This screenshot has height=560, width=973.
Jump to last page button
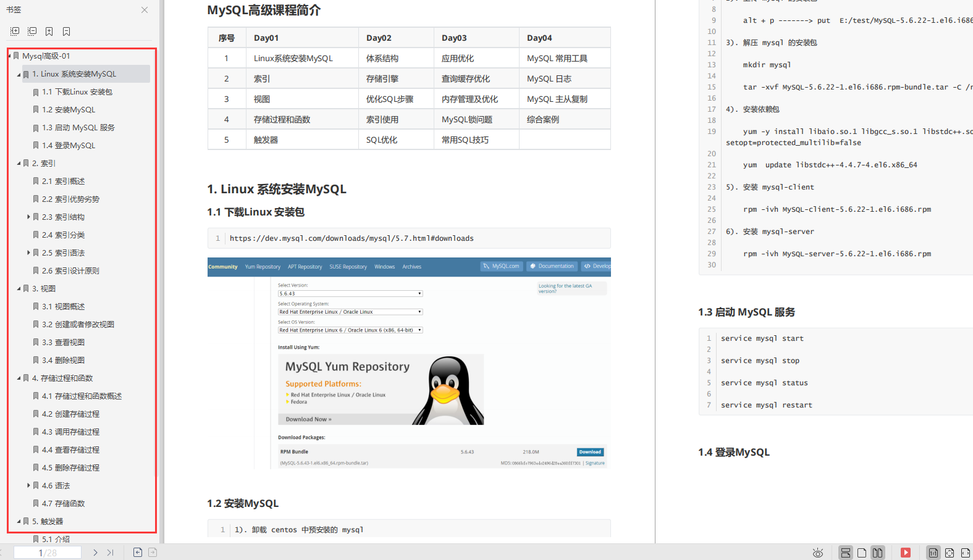[x=110, y=553]
